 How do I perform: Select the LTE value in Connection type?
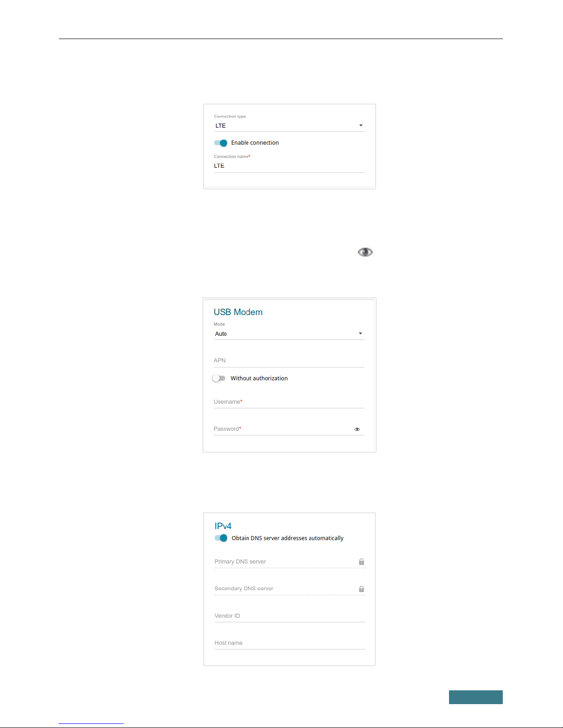coord(221,126)
